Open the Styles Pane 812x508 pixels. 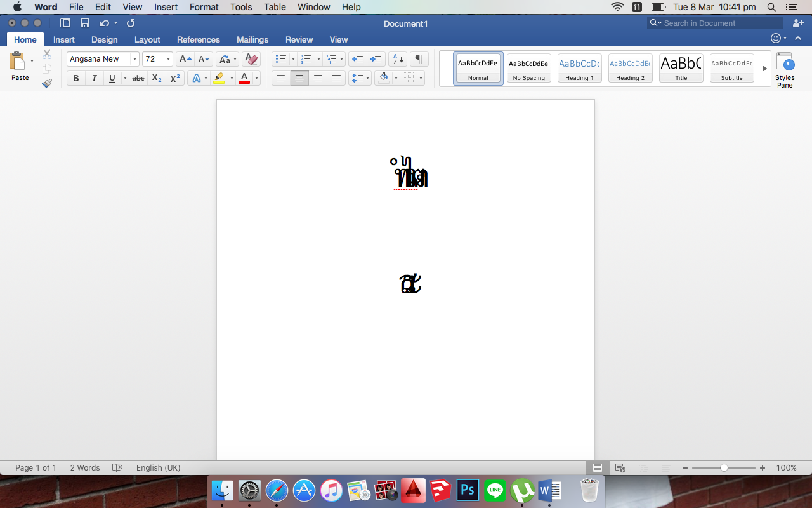[x=785, y=70]
